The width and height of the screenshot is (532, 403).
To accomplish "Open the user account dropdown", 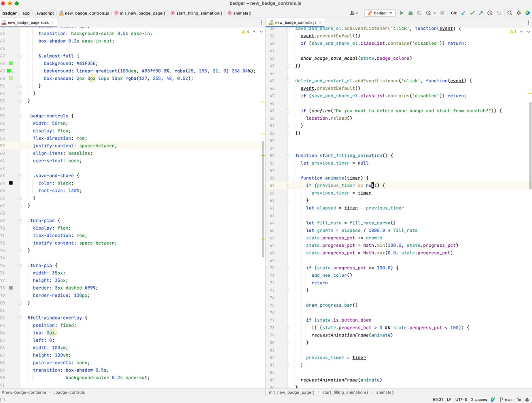I will (x=354, y=13).
